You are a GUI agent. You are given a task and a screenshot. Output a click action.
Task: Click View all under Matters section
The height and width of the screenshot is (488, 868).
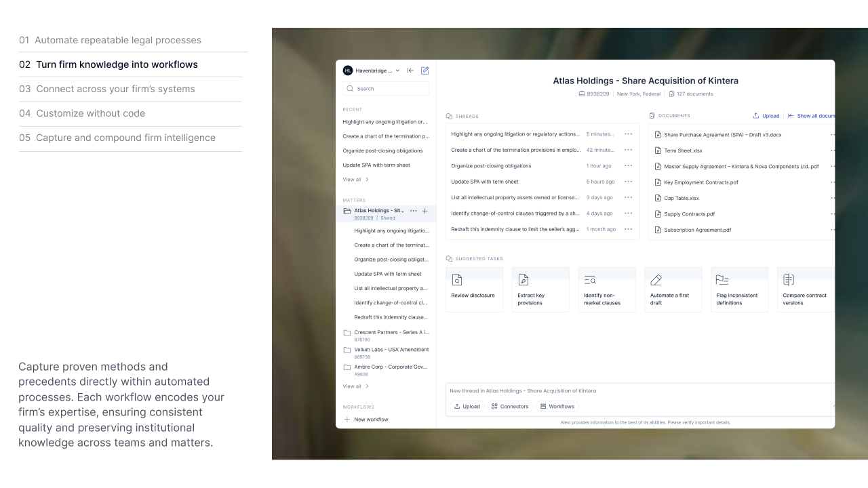pos(356,386)
